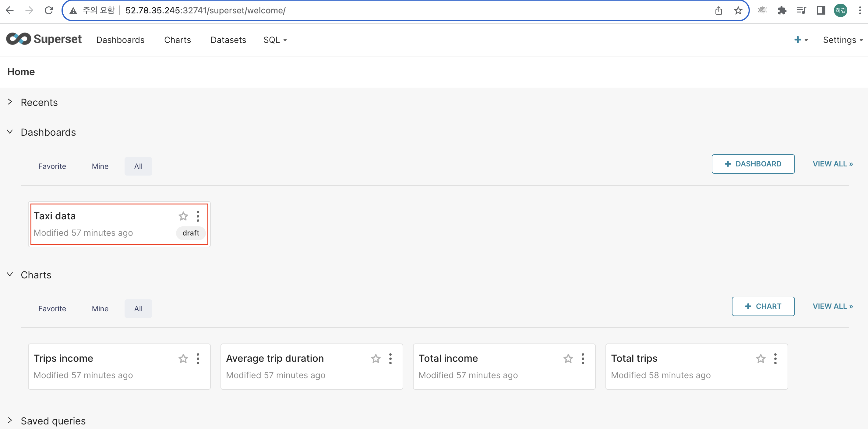Open Datasets in top navigation
Image resolution: width=868 pixels, height=429 pixels.
pos(228,40)
